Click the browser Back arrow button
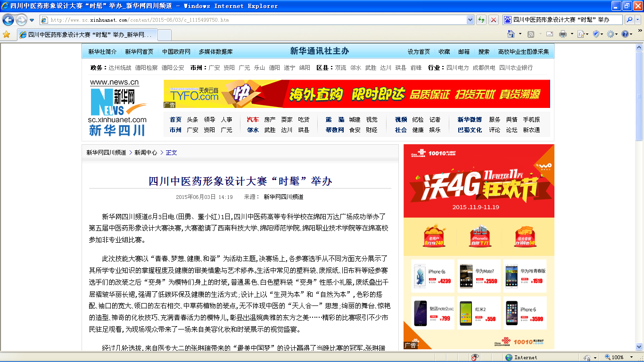The width and height of the screenshot is (644, 362). point(8,20)
